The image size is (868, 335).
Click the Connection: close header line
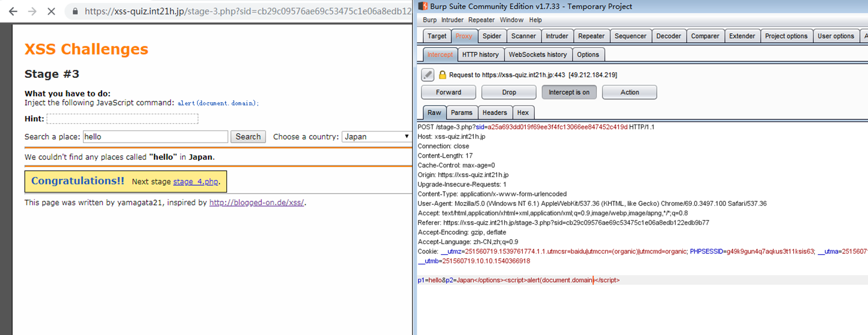pyautogui.click(x=443, y=146)
